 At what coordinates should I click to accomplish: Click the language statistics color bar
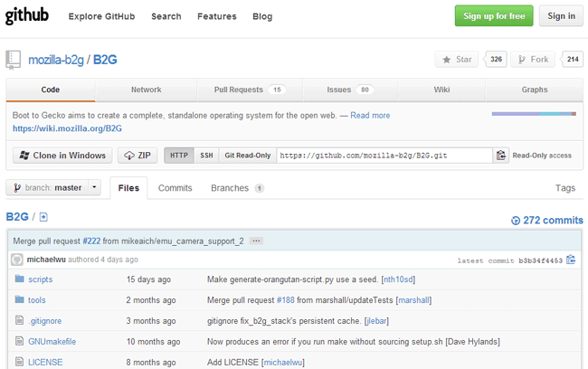point(534,114)
